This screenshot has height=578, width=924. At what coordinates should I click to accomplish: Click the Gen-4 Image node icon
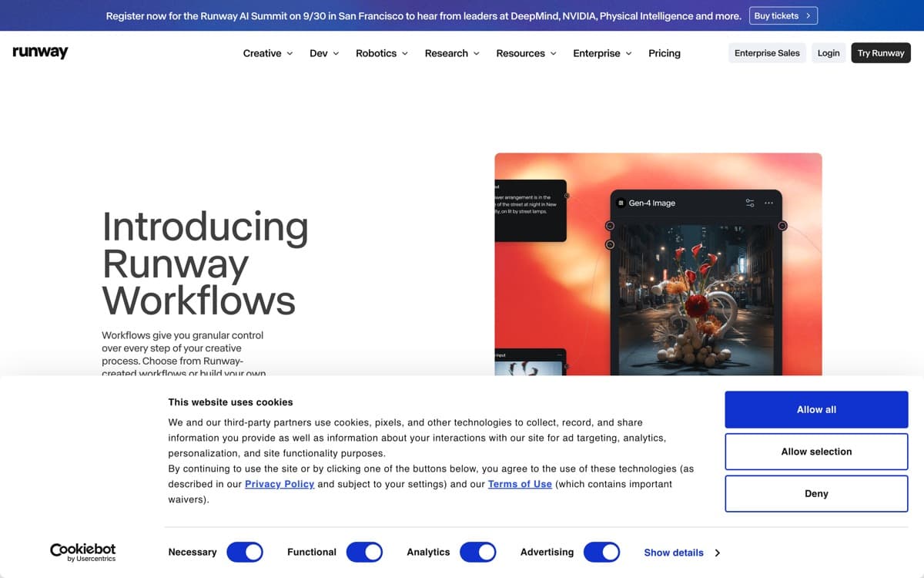(x=621, y=203)
